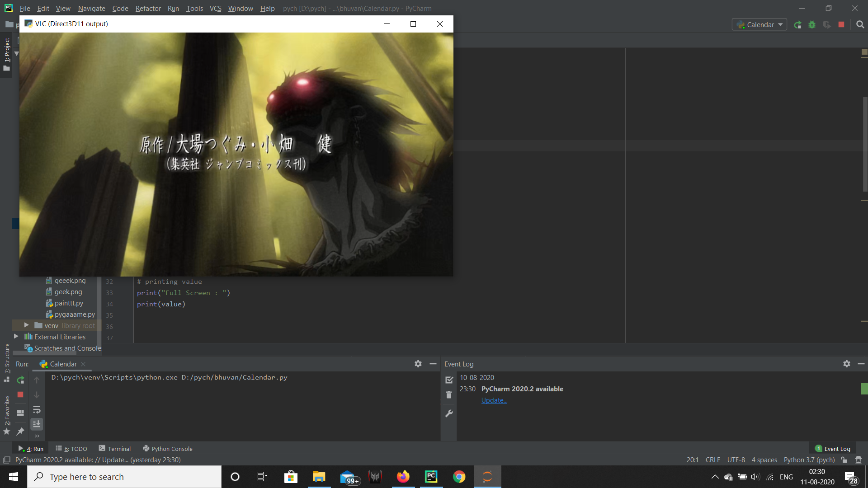Image resolution: width=868 pixels, height=488 pixels.
Task: Toggle Soft-Wrap in Run console
Action: (x=37, y=410)
